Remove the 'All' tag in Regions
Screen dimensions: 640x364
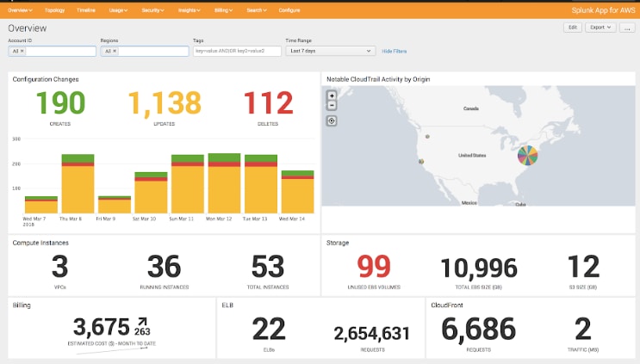pos(115,51)
